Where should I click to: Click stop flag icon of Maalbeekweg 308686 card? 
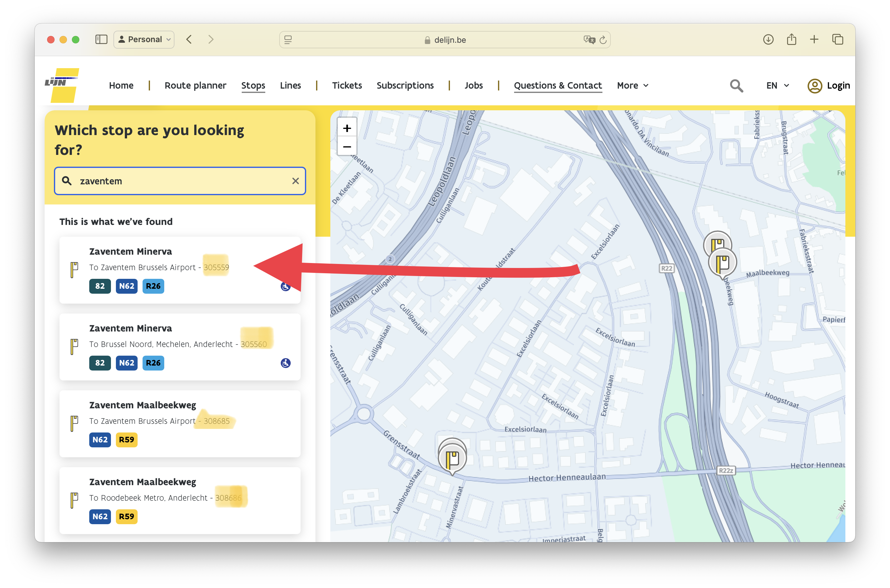74,500
